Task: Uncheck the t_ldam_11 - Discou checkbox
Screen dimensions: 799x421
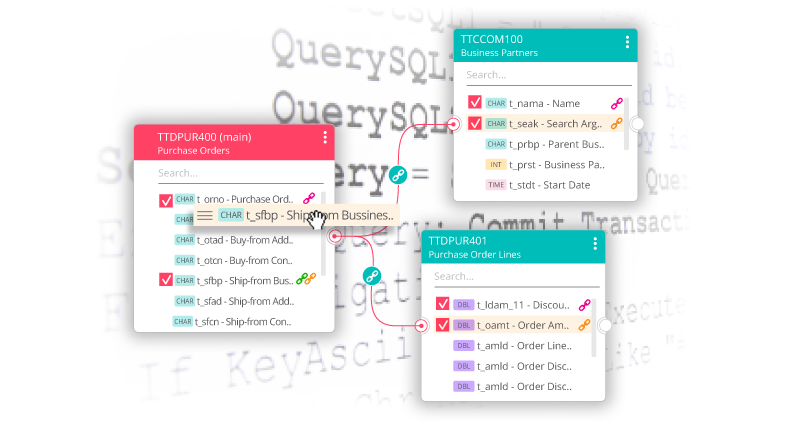Action: (x=442, y=304)
